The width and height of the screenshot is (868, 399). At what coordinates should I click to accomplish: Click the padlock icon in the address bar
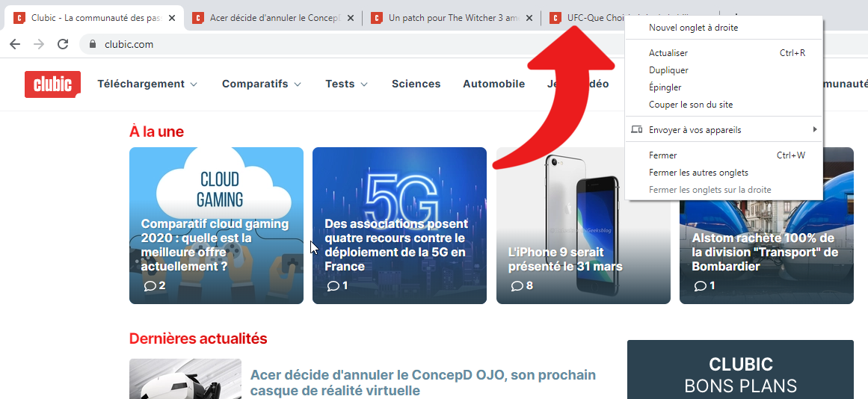click(93, 44)
